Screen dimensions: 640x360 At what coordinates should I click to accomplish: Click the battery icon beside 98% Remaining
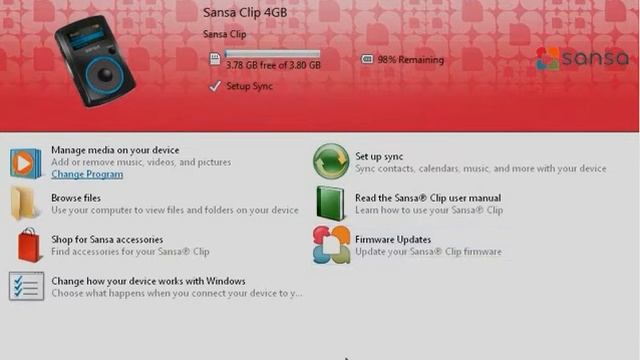367,60
